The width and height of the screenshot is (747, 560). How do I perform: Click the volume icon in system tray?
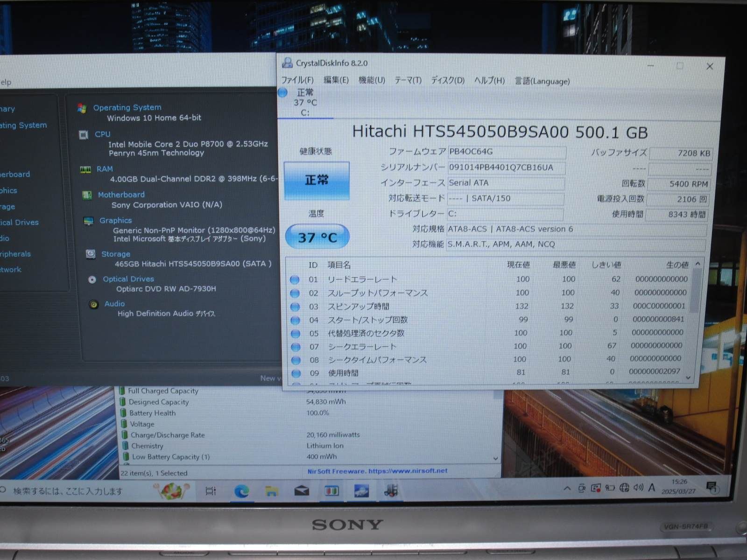(638, 488)
